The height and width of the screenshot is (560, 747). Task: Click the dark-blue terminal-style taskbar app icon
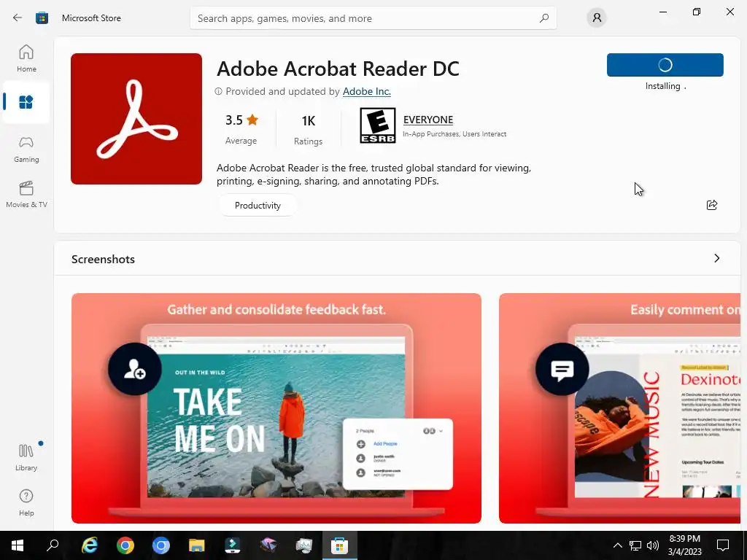pyautogui.click(x=233, y=545)
